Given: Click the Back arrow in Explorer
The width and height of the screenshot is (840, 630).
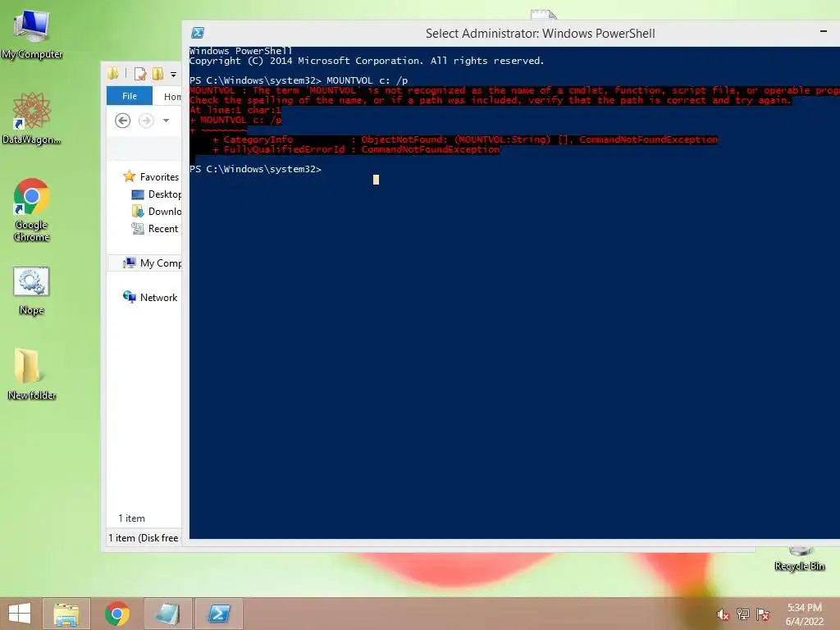Looking at the screenshot, I should tap(123, 121).
